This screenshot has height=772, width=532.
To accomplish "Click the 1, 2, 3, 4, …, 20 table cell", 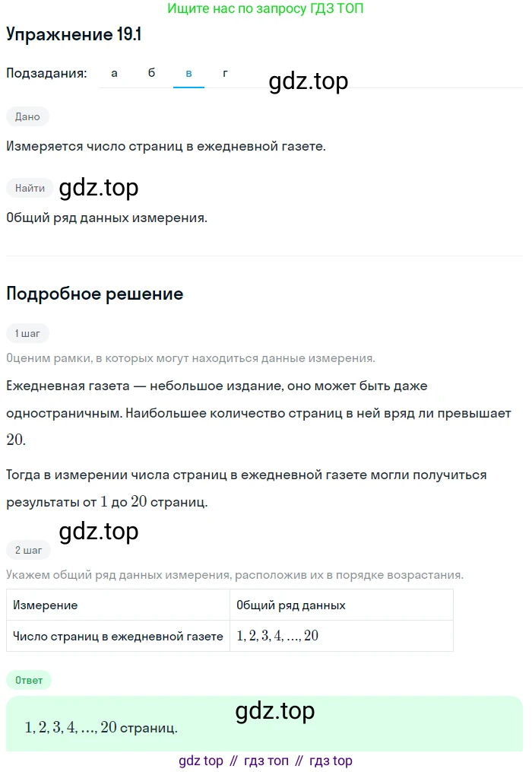I will 341,636.
